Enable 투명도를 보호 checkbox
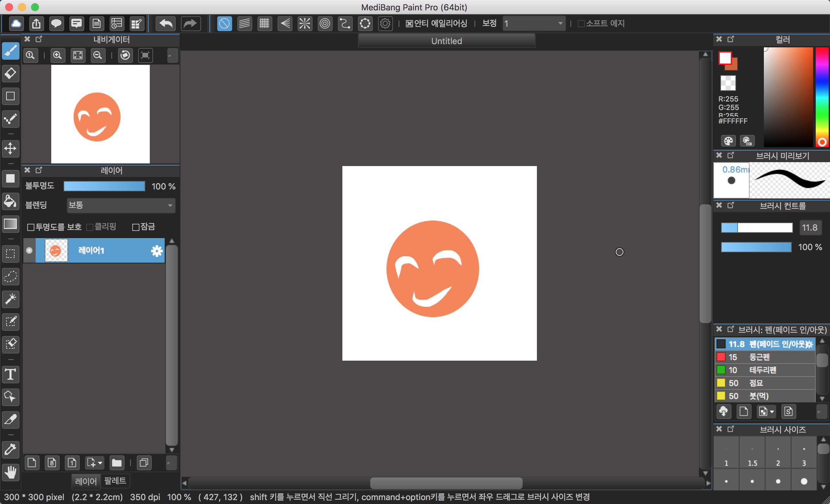 tap(31, 227)
